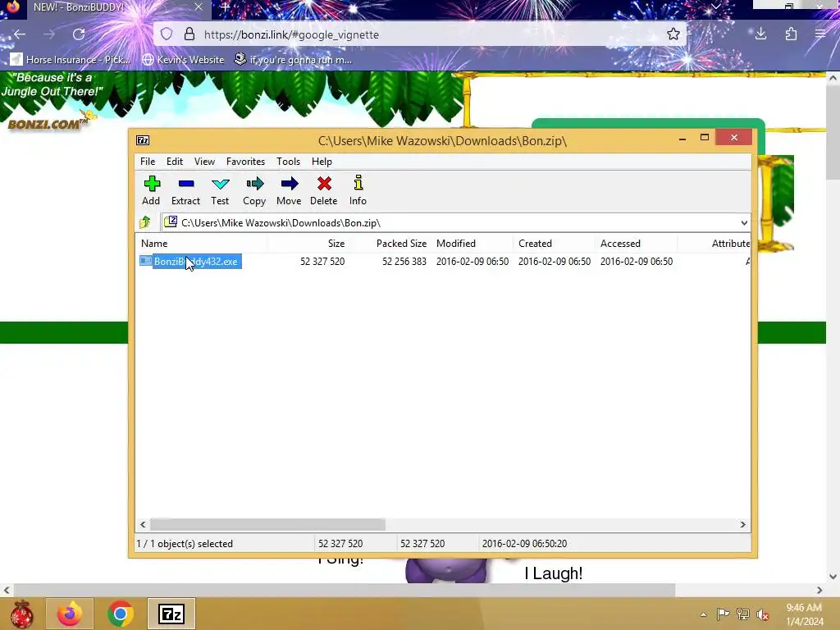Click the Move toolbar icon

pyautogui.click(x=290, y=190)
